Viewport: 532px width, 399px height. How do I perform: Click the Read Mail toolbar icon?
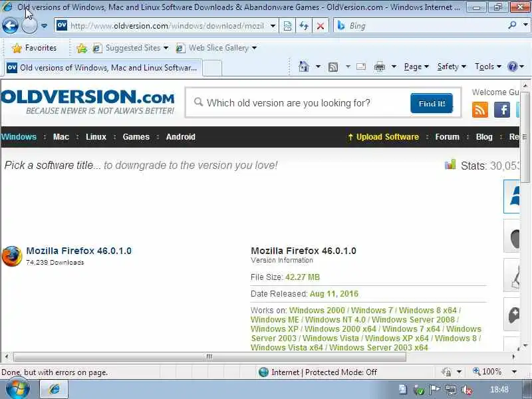(x=361, y=66)
